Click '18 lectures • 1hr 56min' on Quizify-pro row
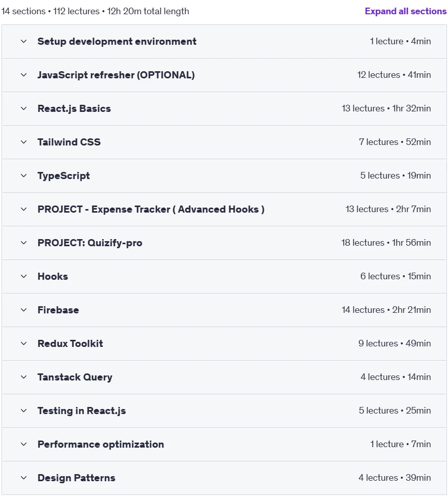This screenshot has height=497, width=448. pyautogui.click(x=386, y=243)
